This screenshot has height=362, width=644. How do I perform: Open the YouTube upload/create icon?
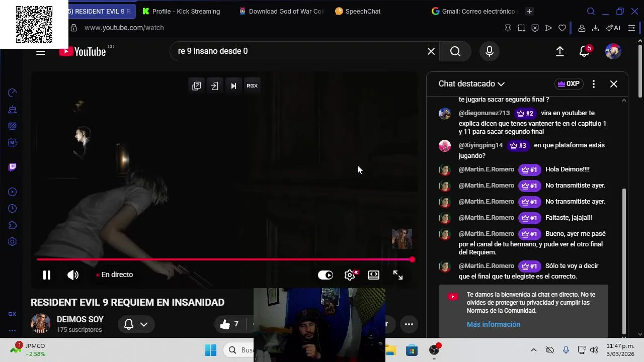pos(560,51)
